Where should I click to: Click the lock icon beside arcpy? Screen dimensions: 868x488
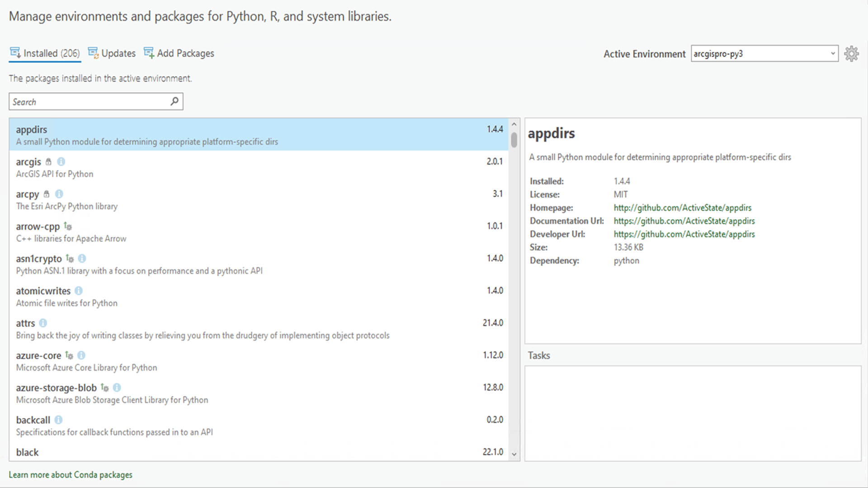[47, 194]
